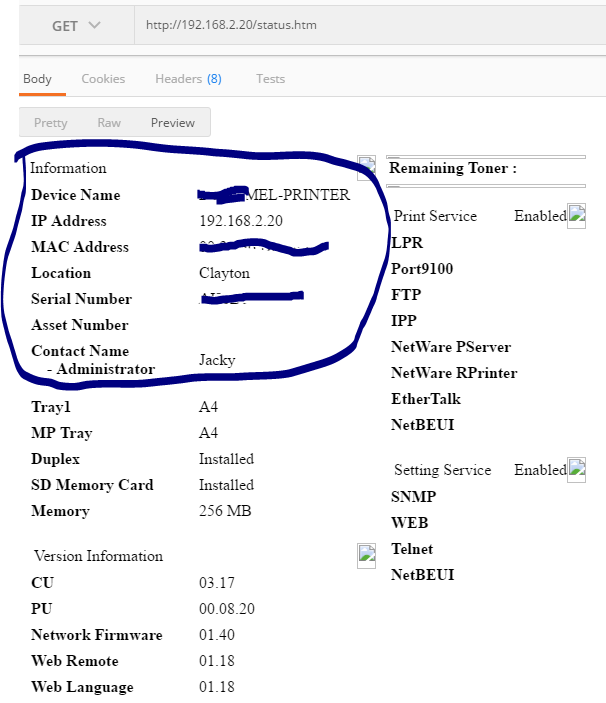Image resolution: width=606 pixels, height=703 pixels.
Task: Click the Duplex label
Action: click(56, 459)
